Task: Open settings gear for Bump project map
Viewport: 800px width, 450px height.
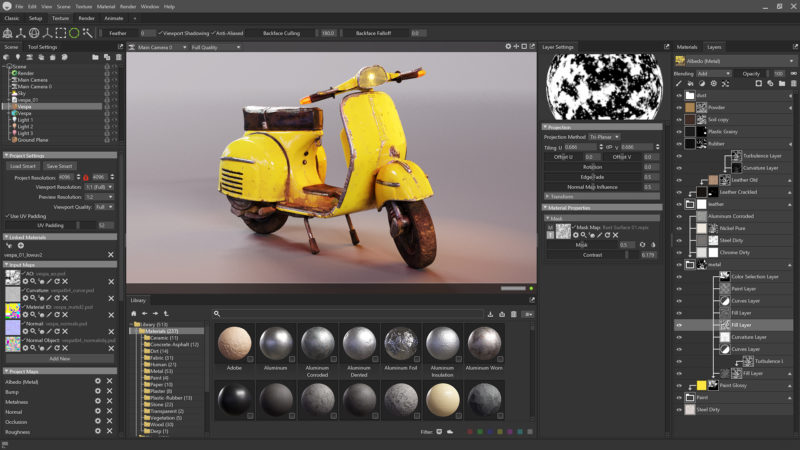Action: (97, 392)
